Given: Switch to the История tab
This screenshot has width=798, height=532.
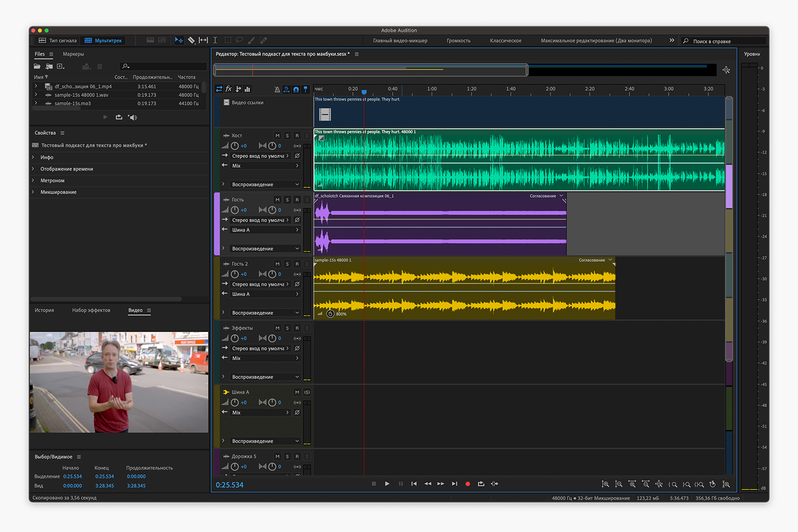Looking at the screenshot, I should [44, 311].
